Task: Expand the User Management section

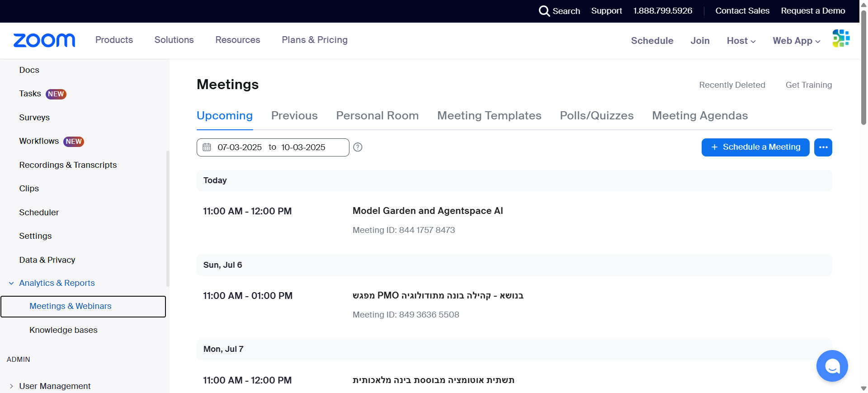Action: 11,386
